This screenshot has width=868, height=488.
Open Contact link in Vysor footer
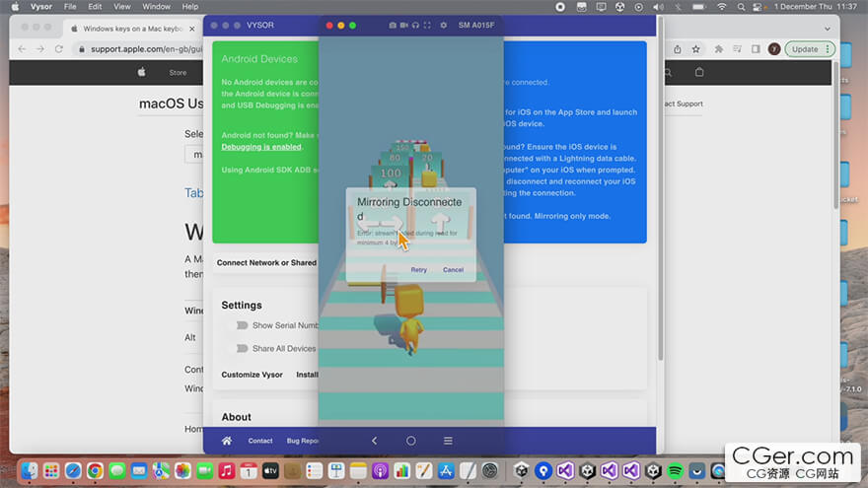click(x=260, y=441)
